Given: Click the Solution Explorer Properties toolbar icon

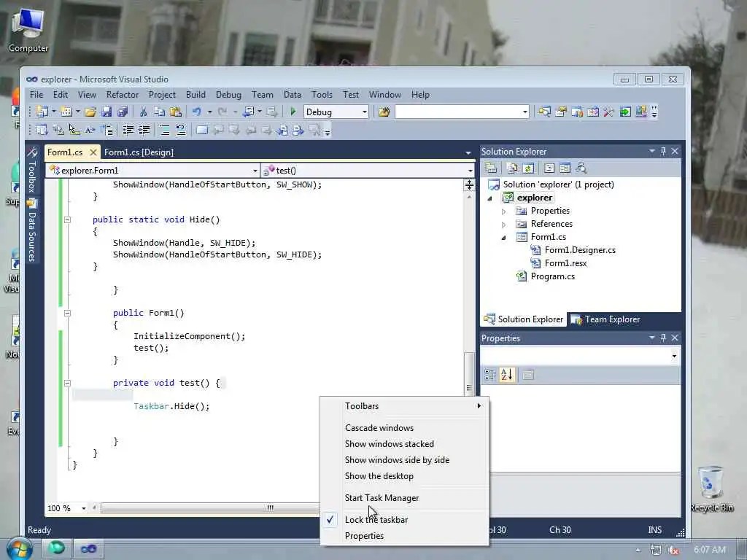Looking at the screenshot, I should click(x=491, y=168).
